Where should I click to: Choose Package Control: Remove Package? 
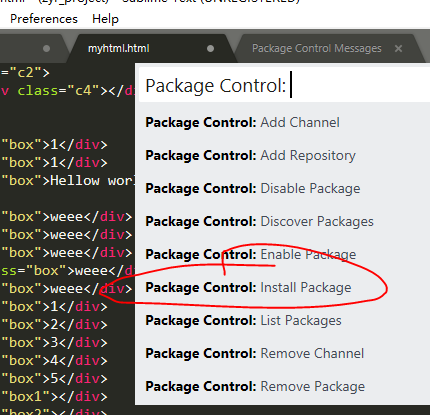[x=283, y=386]
